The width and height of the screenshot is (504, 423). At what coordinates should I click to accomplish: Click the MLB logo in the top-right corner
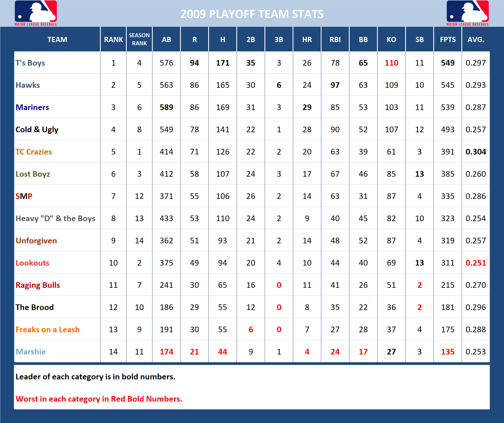(468, 13)
